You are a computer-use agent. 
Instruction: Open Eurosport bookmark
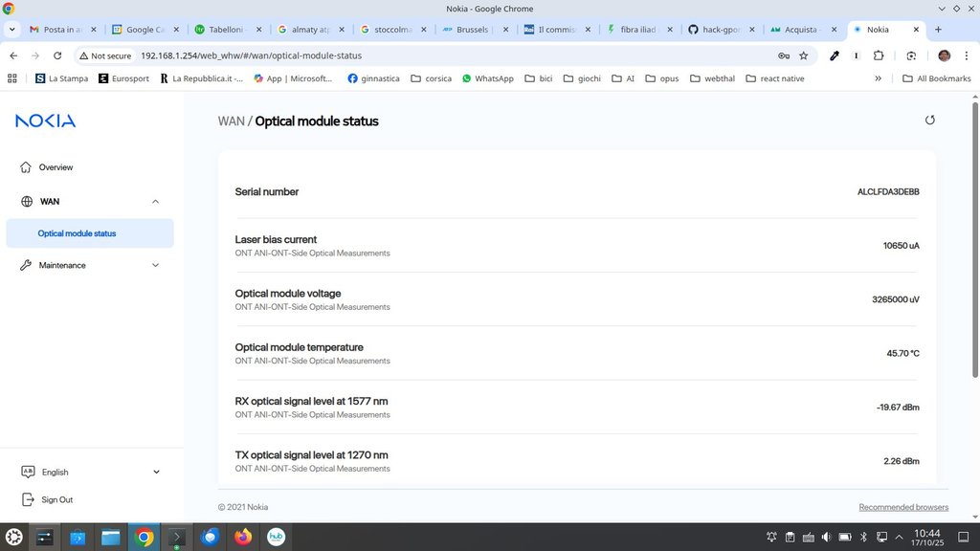point(123,78)
